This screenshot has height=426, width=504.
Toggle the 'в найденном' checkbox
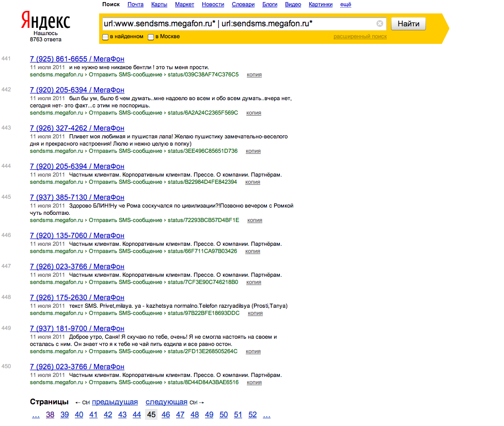coord(105,37)
